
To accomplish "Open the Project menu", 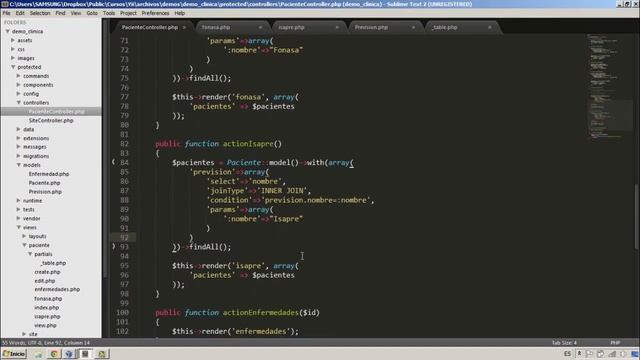I will pyautogui.click(x=128, y=13).
